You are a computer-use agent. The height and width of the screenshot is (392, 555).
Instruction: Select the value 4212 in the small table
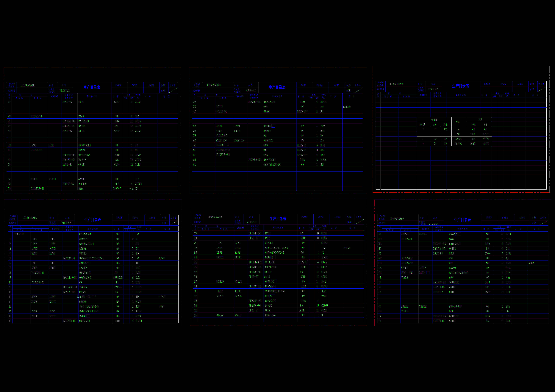click(x=486, y=134)
